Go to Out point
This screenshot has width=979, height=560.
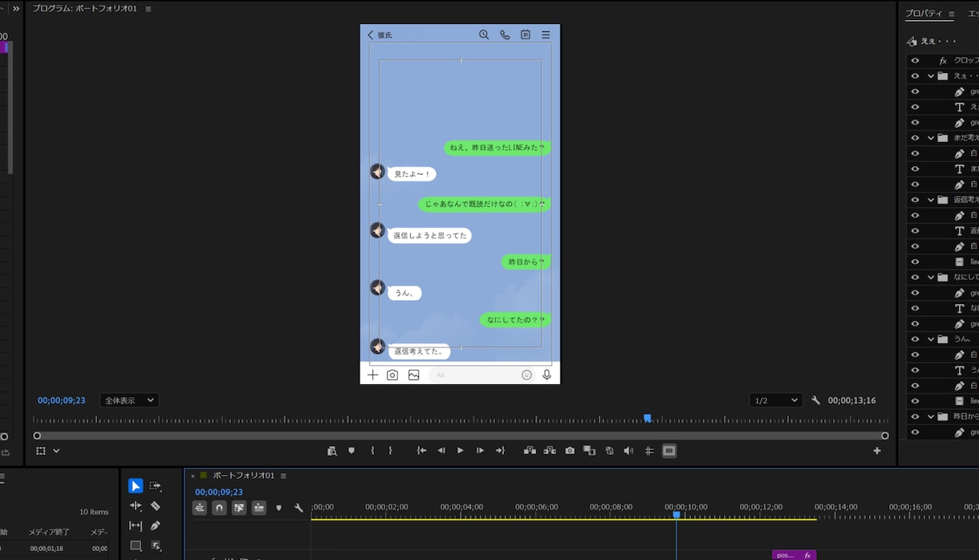coord(500,451)
